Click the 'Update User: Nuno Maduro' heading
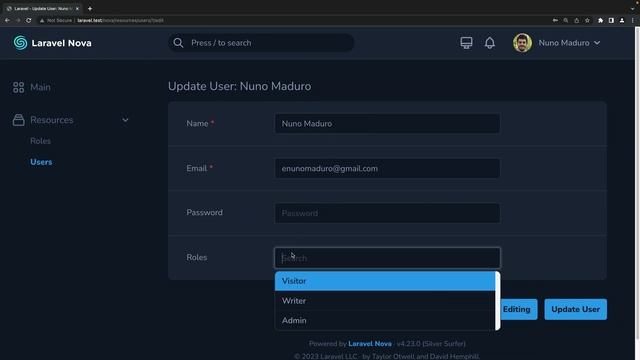This screenshot has height=360, width=640. coord(240,87)
